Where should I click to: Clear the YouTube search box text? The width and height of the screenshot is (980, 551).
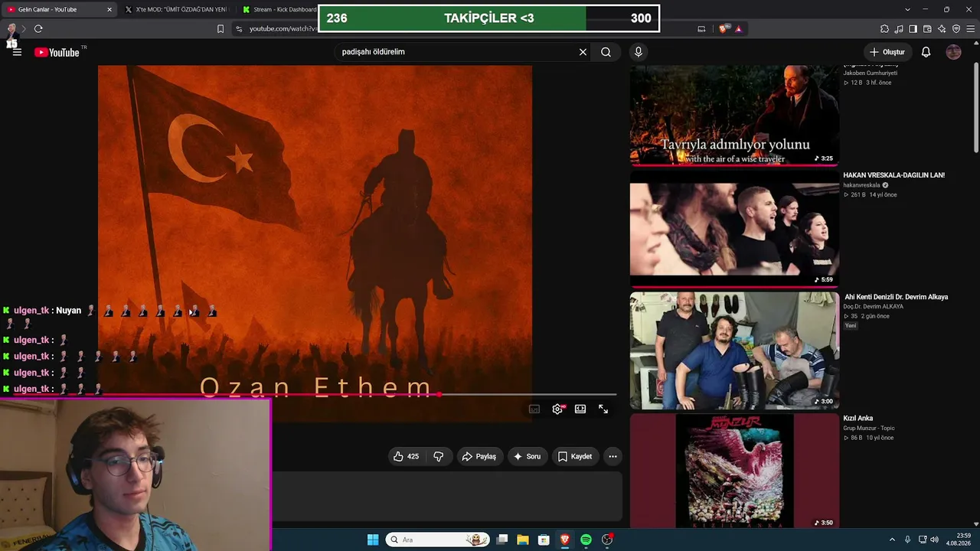tap(583, 52)
